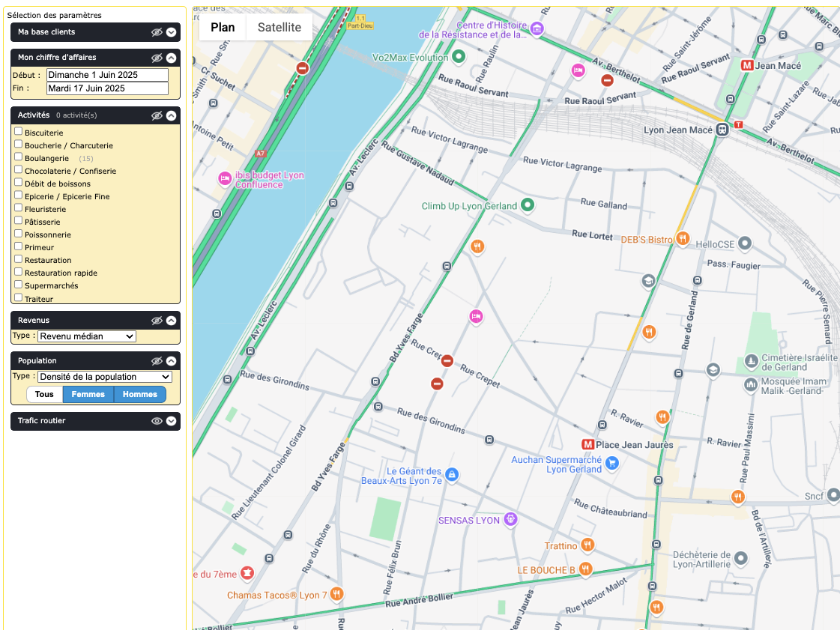Click the SENSAS LYON map marker
Viewport: 840px width, 630px height.
(510, 519)
